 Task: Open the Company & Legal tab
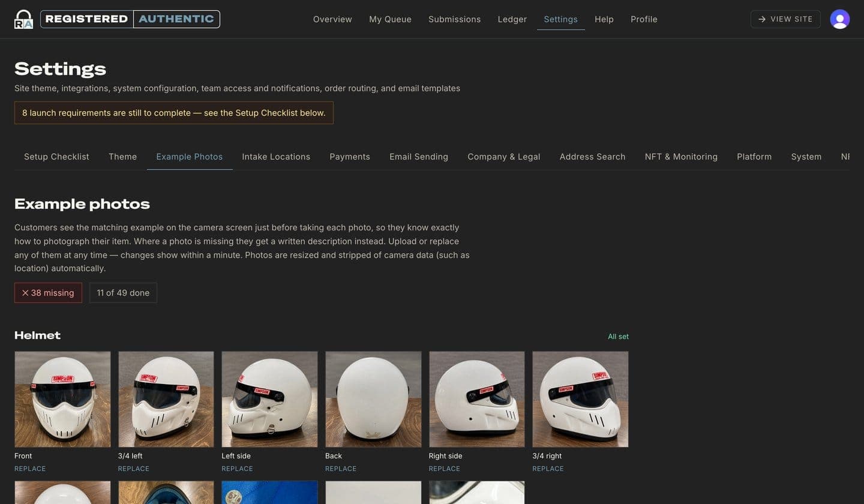click(504, 157)
